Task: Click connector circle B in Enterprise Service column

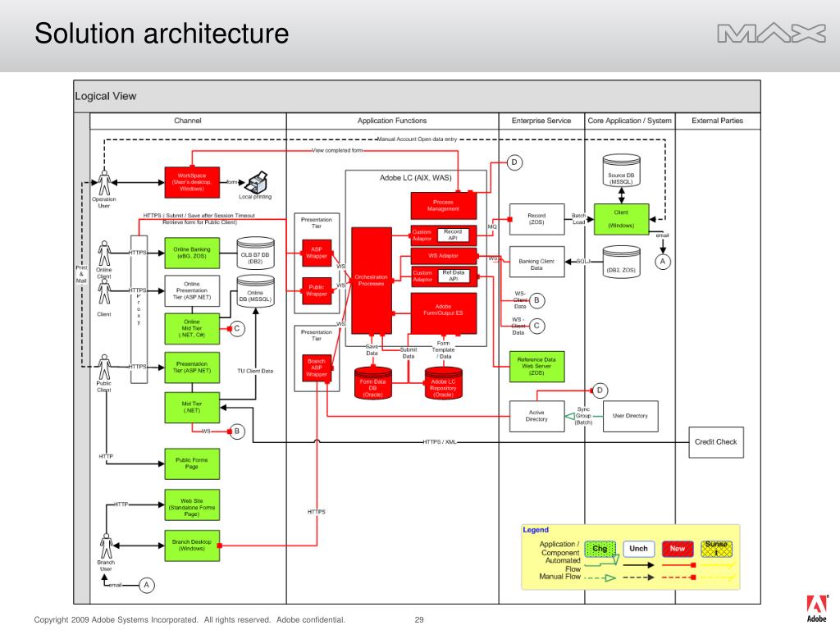Action: click(x=536, y=300)
